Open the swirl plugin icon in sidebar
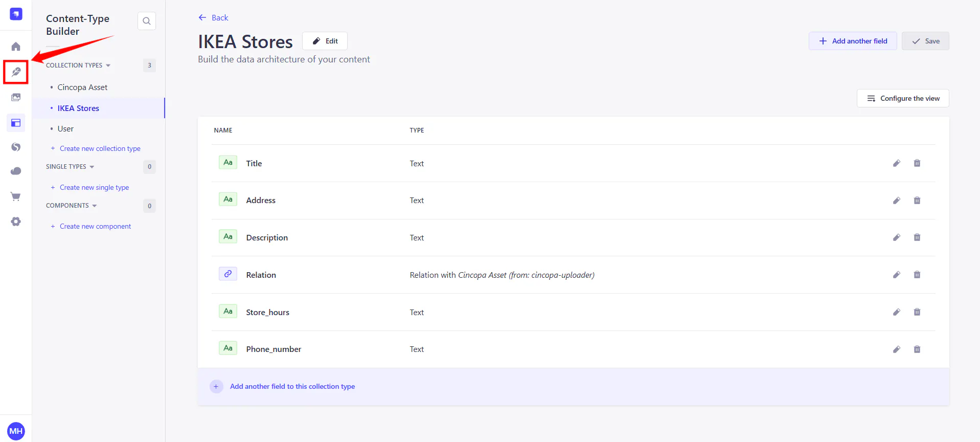 16,147
